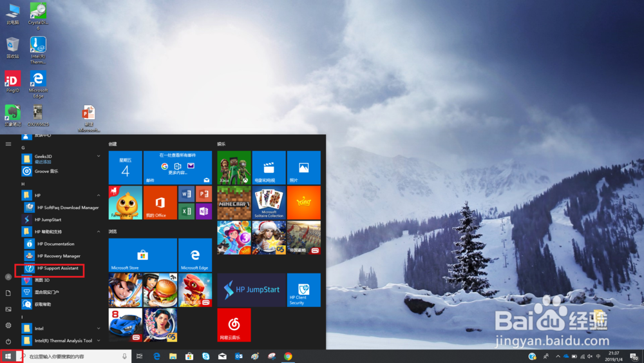The image size is (644, 363).
Task: Open 画图 3D app
Action: click(42, 280)
